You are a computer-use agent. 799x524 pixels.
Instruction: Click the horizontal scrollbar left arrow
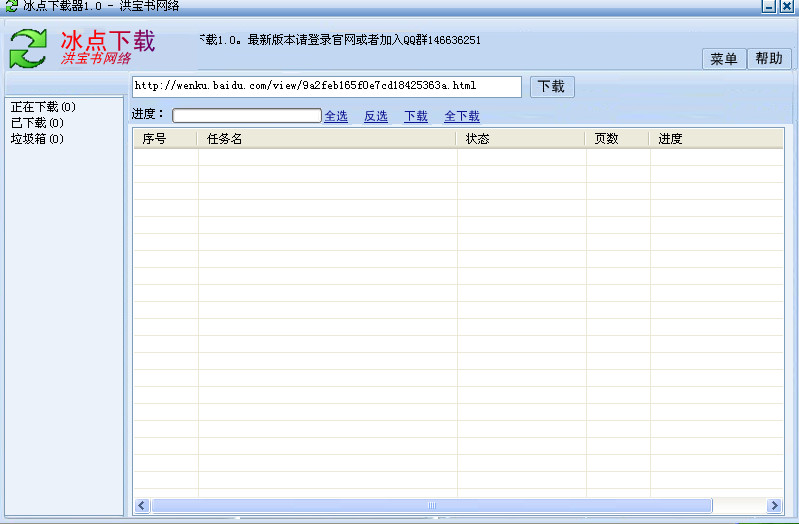pyautogui.click(x=141, y=506)
